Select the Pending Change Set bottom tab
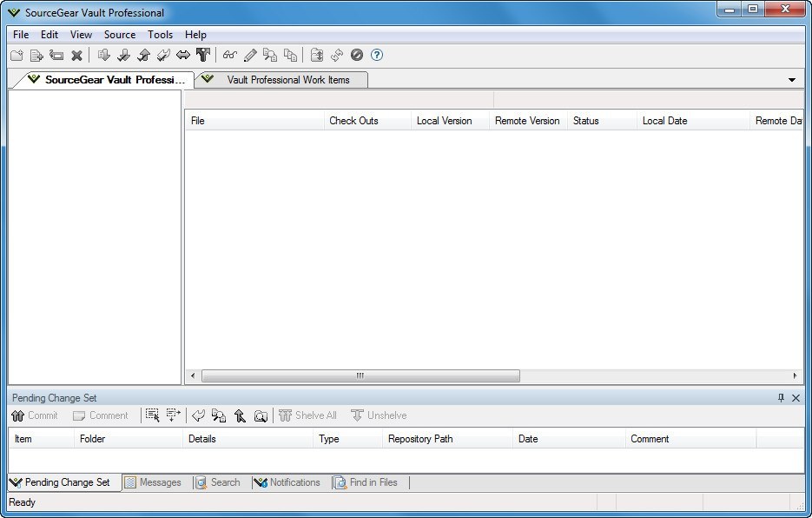Viewport: 812px width, 518px height. (x=63, y=482)
